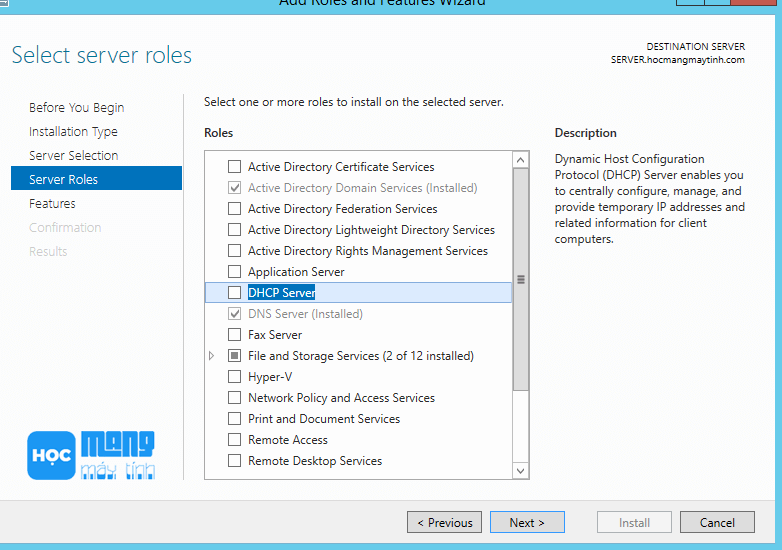
Task: Check Remote Desktop Services checkbox
Action: click(234, 460)
